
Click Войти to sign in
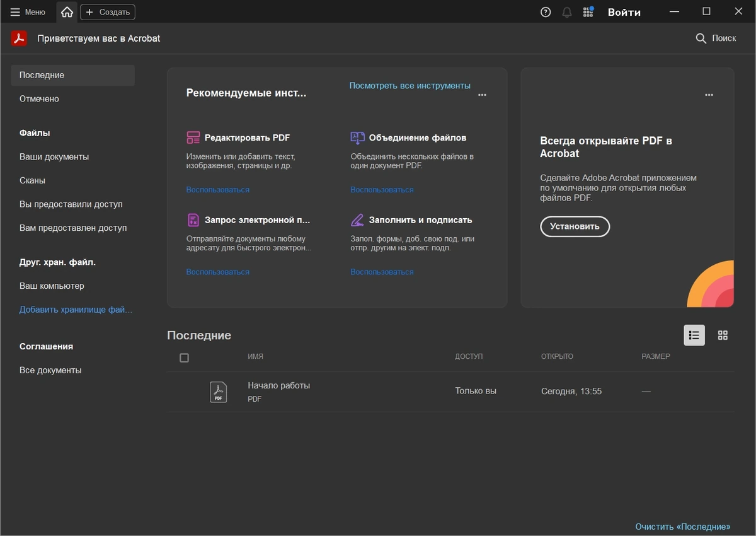point(624,12)
